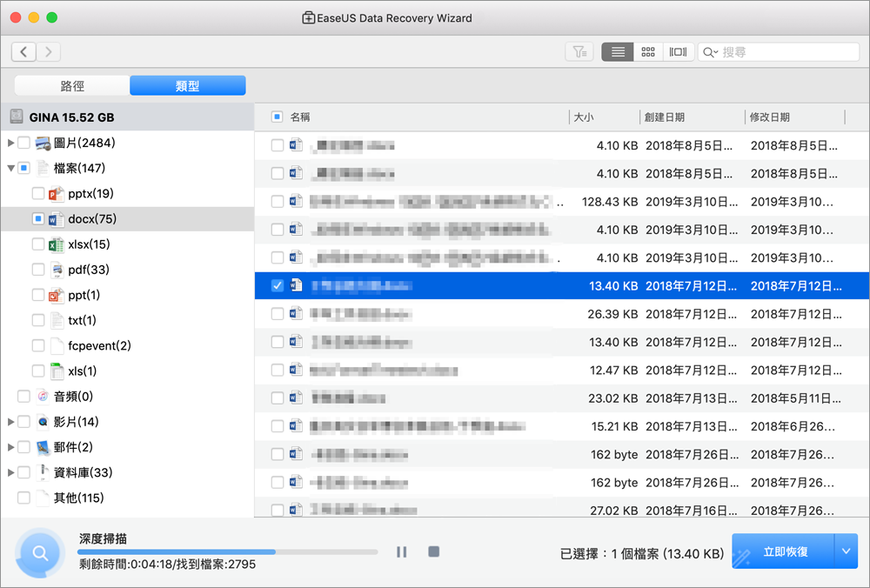870x588 pixels.
Task: Click the 立即恢復 recover button
Action: click(787, 551)
